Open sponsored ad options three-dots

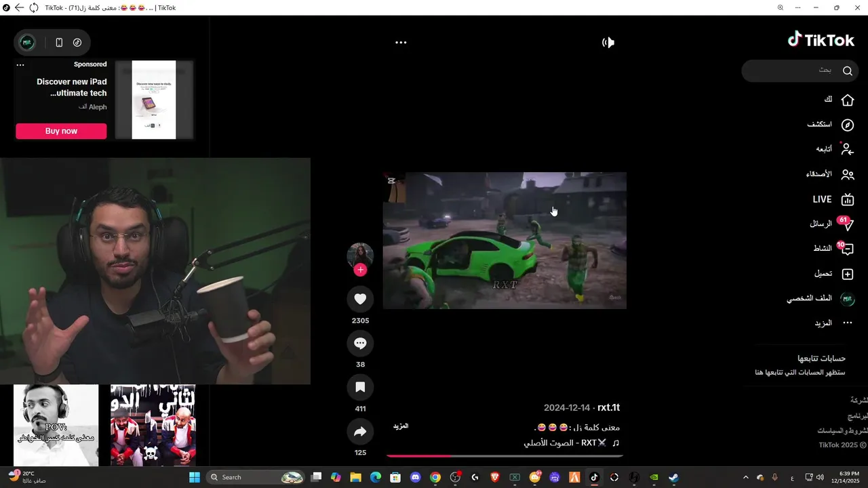pos(20,65)
